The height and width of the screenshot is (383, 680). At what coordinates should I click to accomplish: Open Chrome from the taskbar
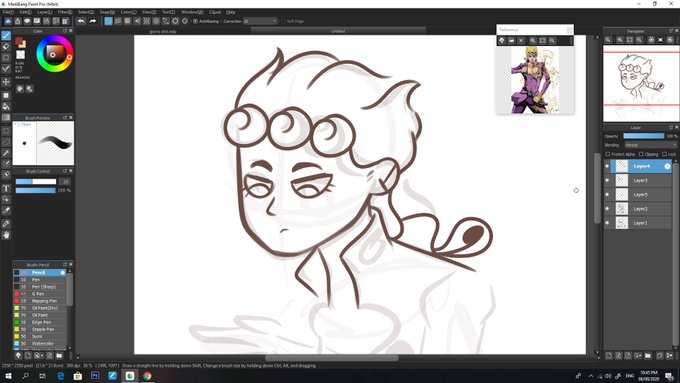coord(147,376)
